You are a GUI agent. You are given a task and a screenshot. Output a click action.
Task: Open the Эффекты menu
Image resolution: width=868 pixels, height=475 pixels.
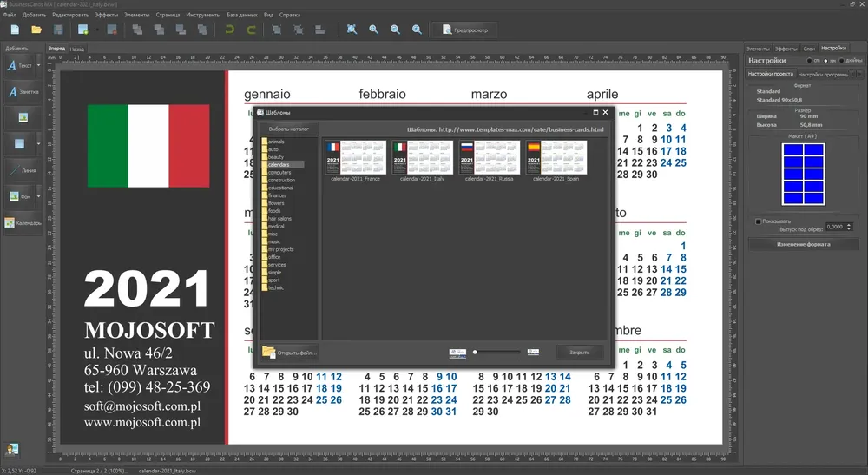(106, 15)
